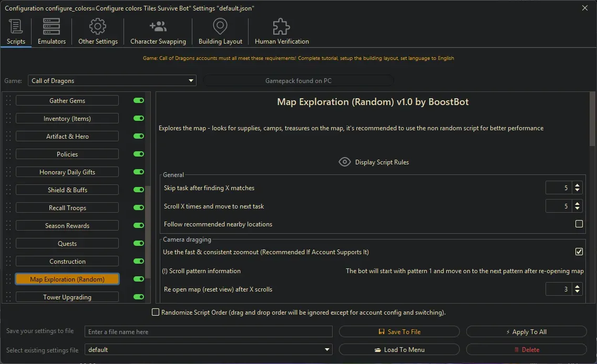Click the Save To File button
Screen dimensions: 597x364
click(399, 332)
